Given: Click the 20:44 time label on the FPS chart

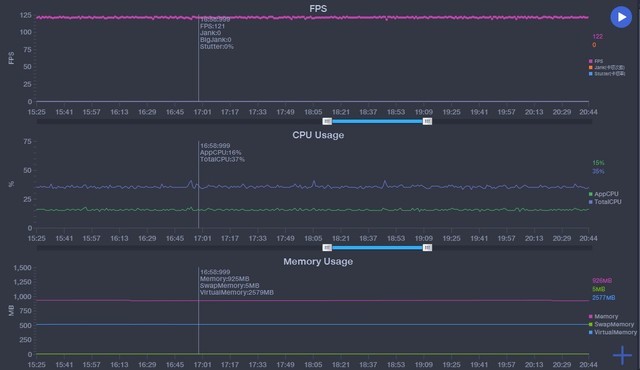Looking at the screenshot, I should tap(588, 112).
